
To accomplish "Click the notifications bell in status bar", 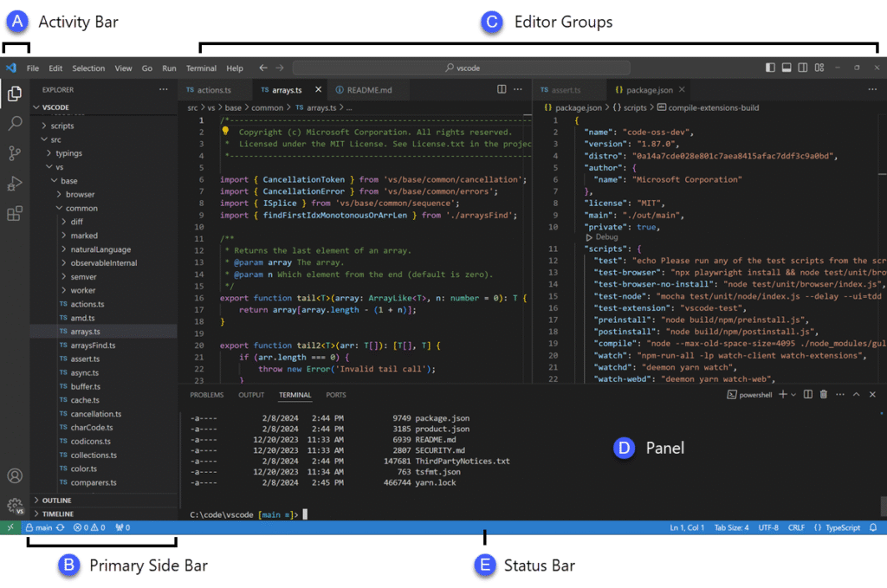I will [873, 527].
